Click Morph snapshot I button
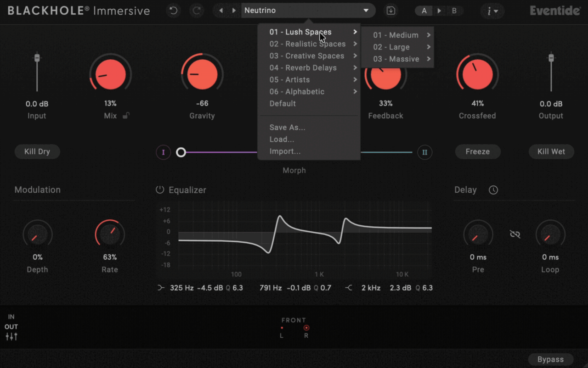The width and height of the screenshot is (588, 368). [163, 152]
